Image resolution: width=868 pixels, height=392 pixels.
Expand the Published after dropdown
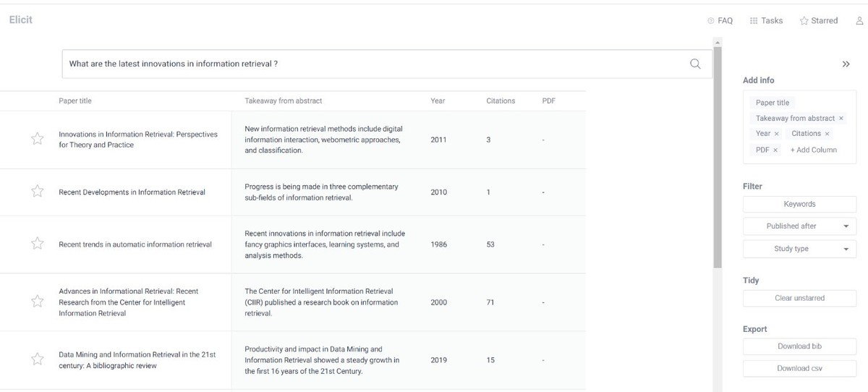tap(799, 226)
